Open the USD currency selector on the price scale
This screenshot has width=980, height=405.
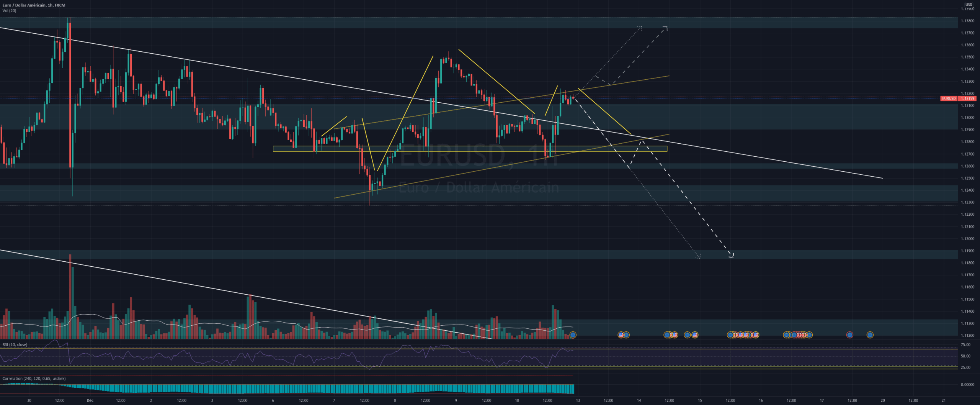tap(969, 5)
